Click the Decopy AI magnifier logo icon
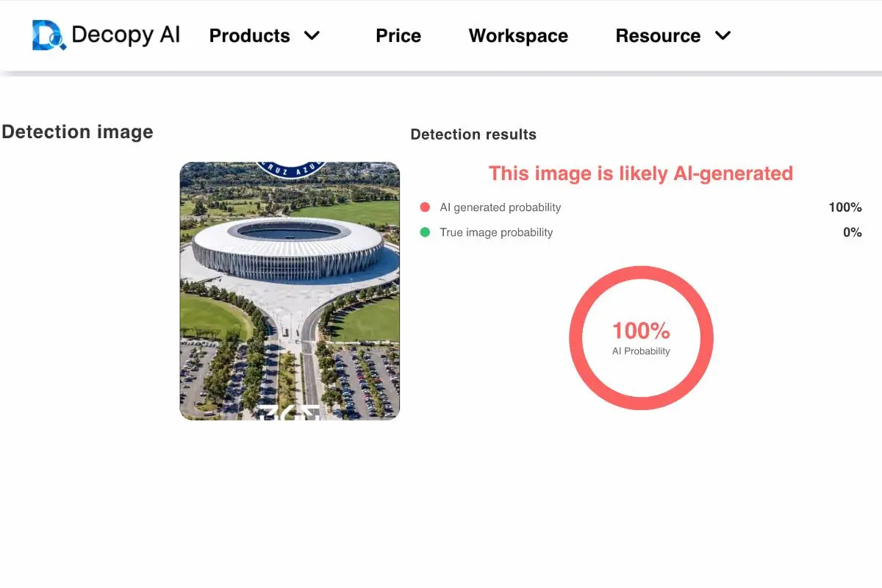Image resolution: width=882 pixels, height=588 pixels. point(49,35)
